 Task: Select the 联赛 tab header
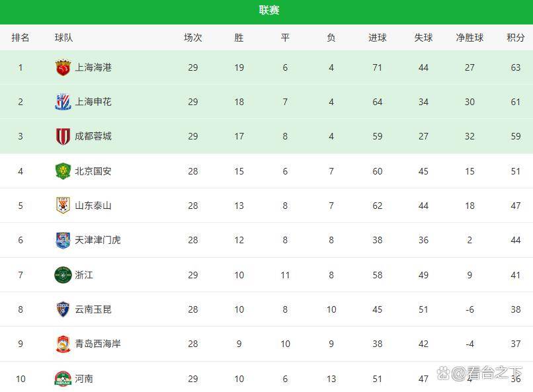[269, 10]
